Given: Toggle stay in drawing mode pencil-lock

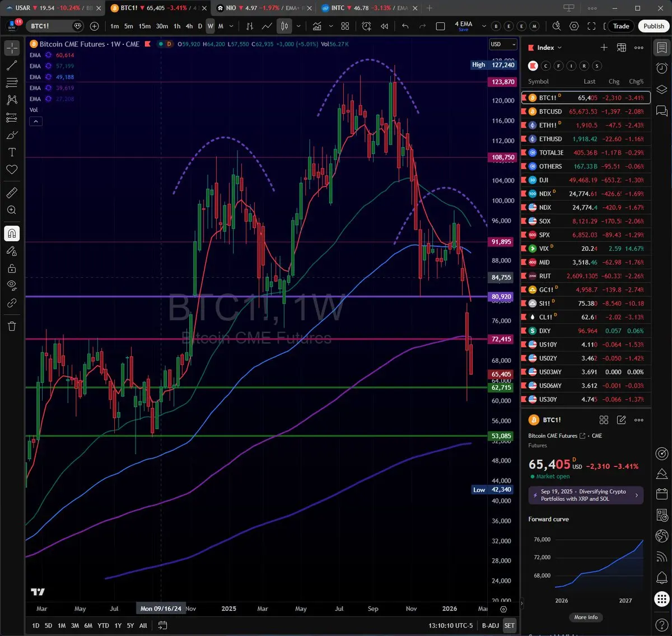Looking at the screenshot, I should [12, 251].
